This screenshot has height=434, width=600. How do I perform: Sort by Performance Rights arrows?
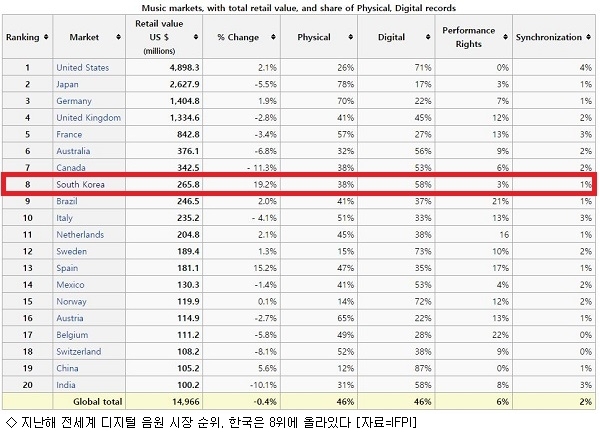tap(505, 37)
